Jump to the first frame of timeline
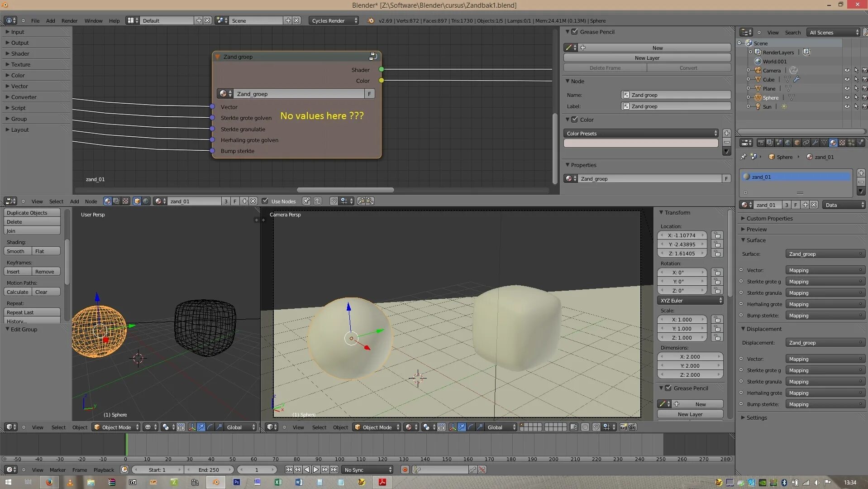This screenshot has height=489, width=868. tap(289, 470)
